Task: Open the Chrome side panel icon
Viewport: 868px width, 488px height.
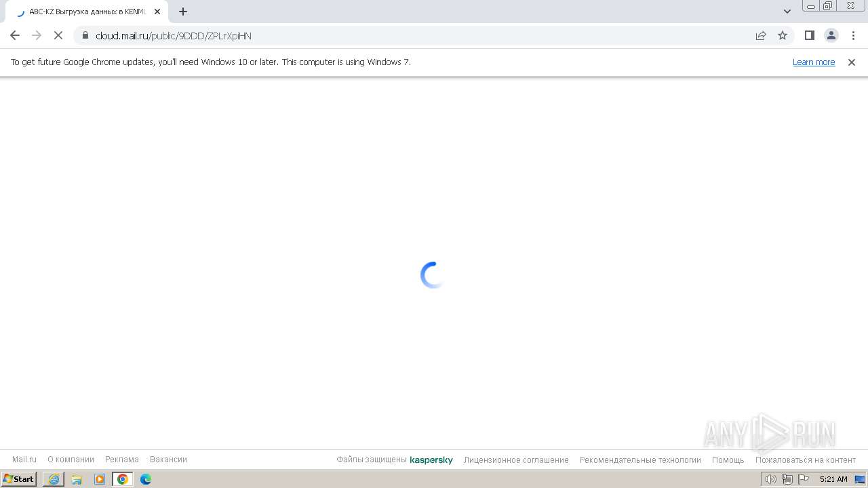Action: click(x=810, y=35)
